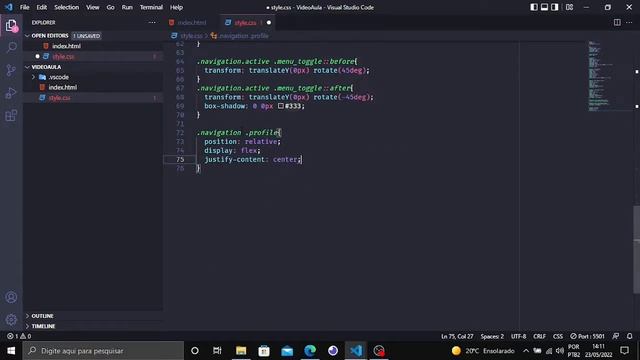Click the editor vertical scrollbar thumb
The height and width of the screenshot is (360, 640).
(x=636, y=249)
